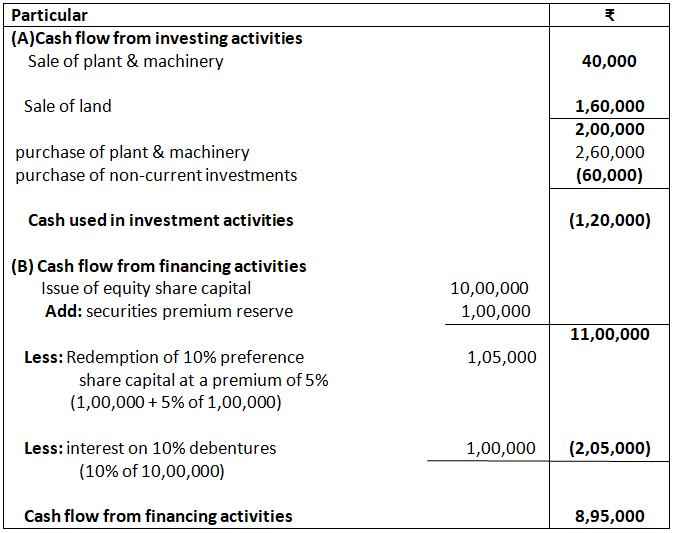The height and width of the screenshot is (533, 674).
Task: Click the 'Sale of land' label
Action: [68, 106]
